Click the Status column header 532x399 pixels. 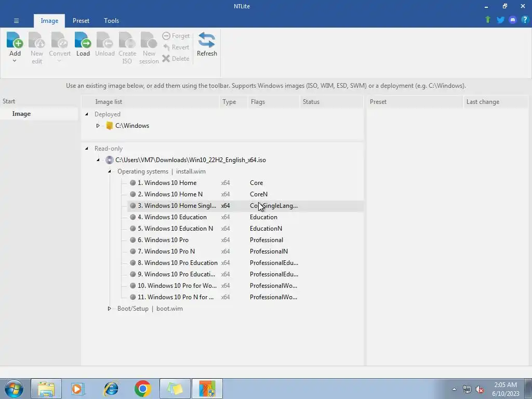point(331,102)
